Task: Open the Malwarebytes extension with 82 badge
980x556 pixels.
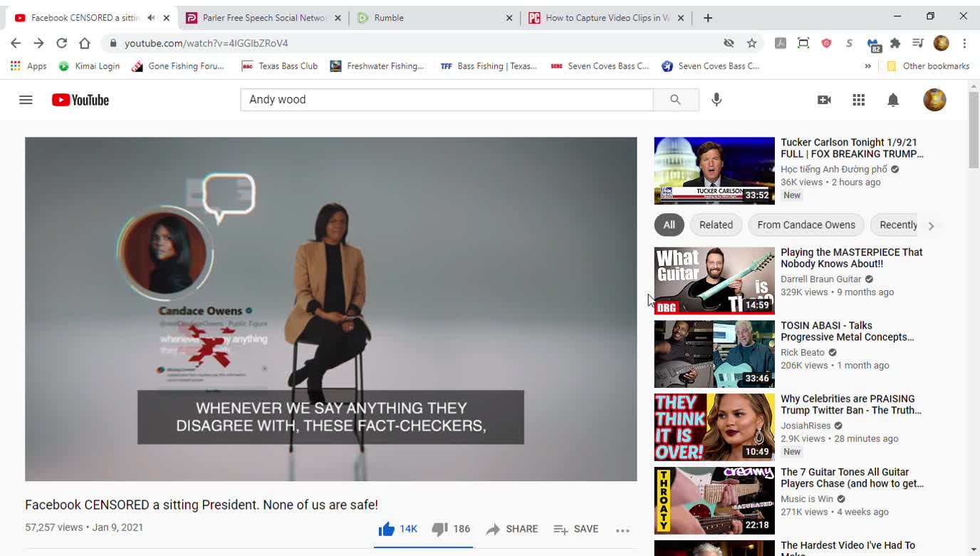Action: tap(873, 45)
